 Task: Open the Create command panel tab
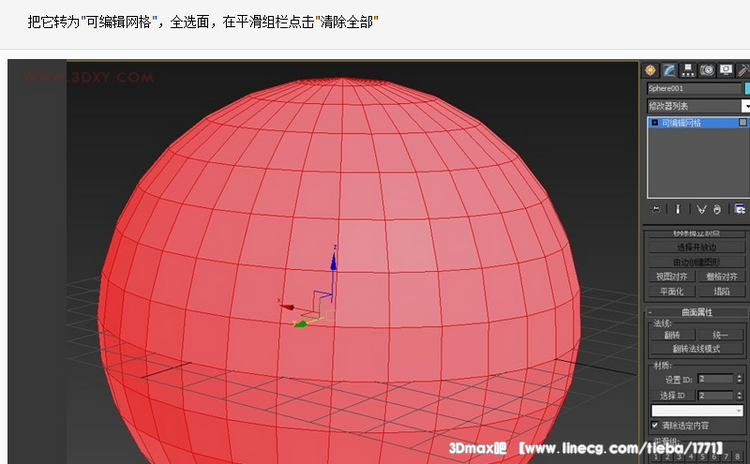650,70
